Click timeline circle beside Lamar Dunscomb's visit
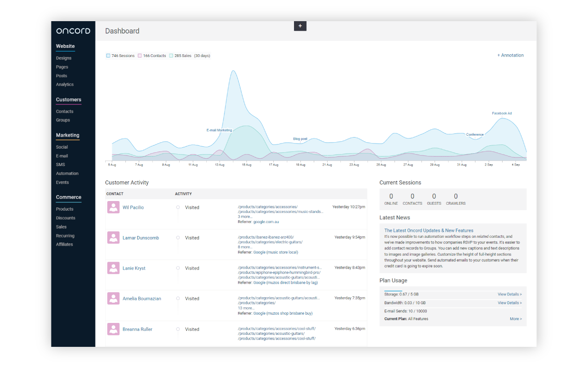588x368 pixels. (x=178, y=238)
